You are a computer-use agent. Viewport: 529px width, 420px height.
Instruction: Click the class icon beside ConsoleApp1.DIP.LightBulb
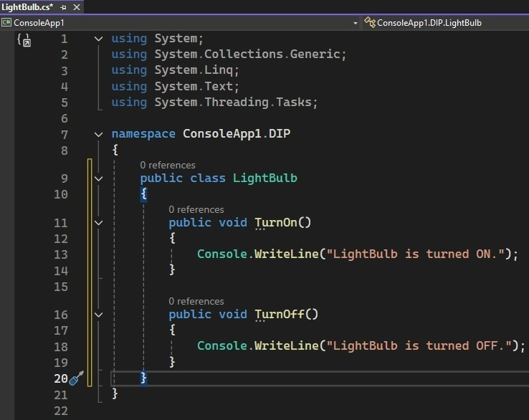coord(370,23)
